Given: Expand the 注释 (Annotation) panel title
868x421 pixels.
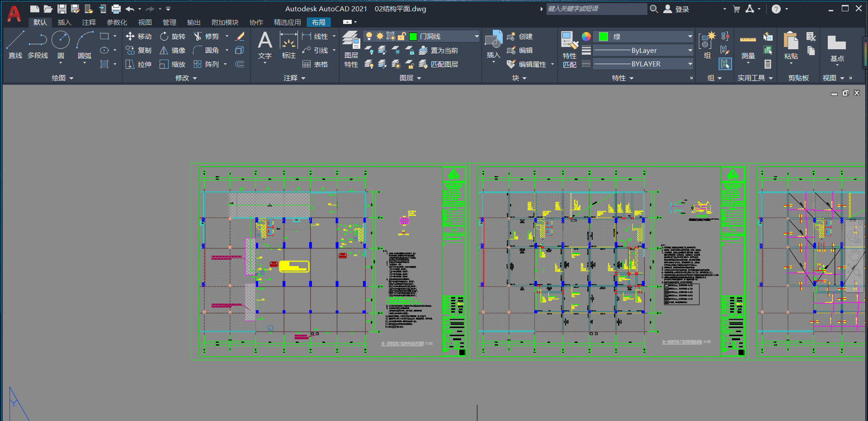Looking at the screenshot, I should 294,78.
